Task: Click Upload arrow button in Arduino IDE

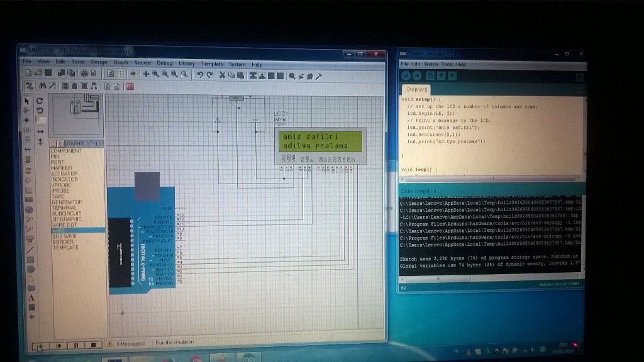Action: (x=417, y=75)
